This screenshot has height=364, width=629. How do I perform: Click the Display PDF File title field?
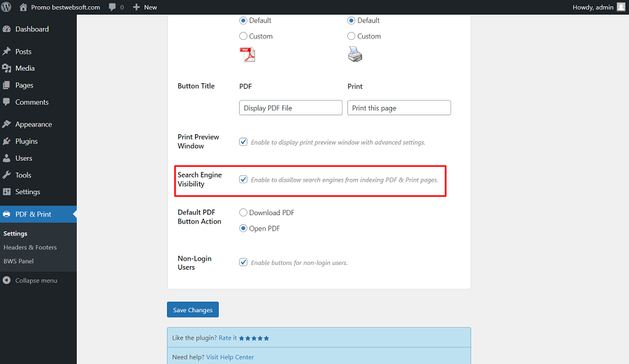tap(291, 108)
